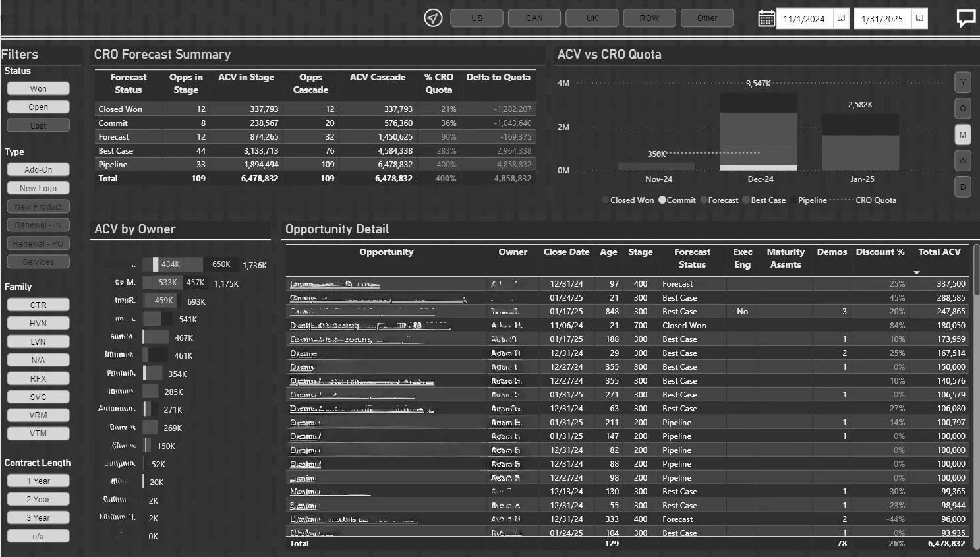Switch the chart to quarterly view (Q)
This screenshot has height=557, width=980.
point(963,108)
